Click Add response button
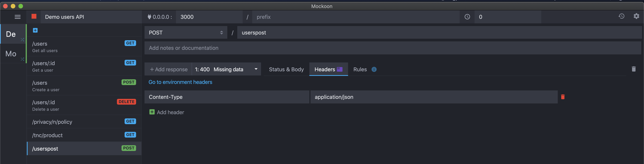This screenshot has height=164, width=644. click(x=168, y=69)
